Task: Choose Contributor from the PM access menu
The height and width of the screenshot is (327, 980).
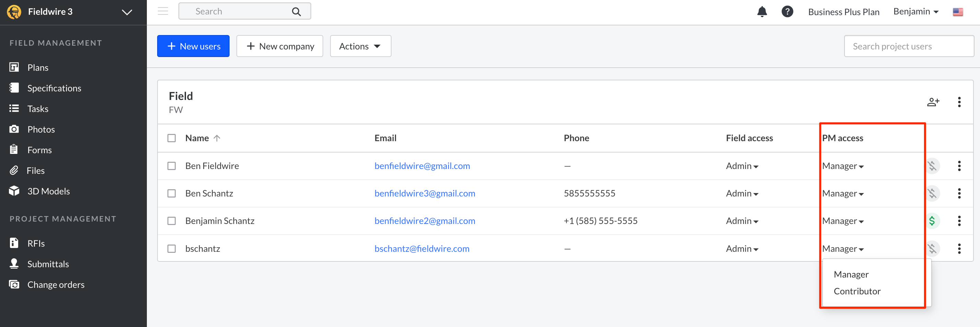Action: (x=857, y=291)
